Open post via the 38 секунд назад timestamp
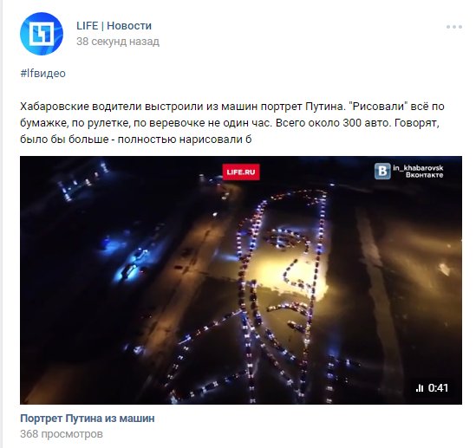Viewport: 476px width, 448px height. tap(118, 42)
